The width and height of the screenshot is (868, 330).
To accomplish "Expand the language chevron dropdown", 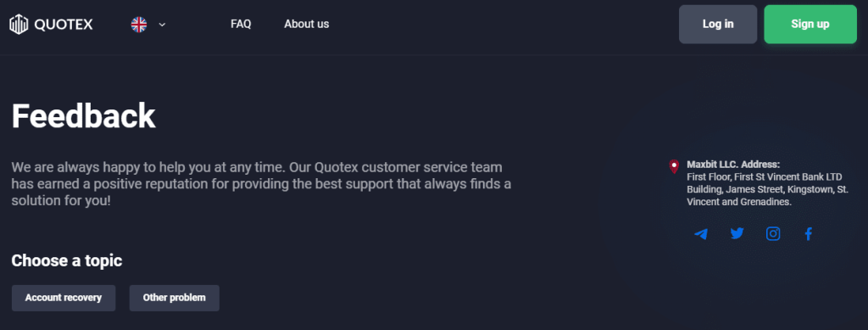I will click(x=162, y=25).
